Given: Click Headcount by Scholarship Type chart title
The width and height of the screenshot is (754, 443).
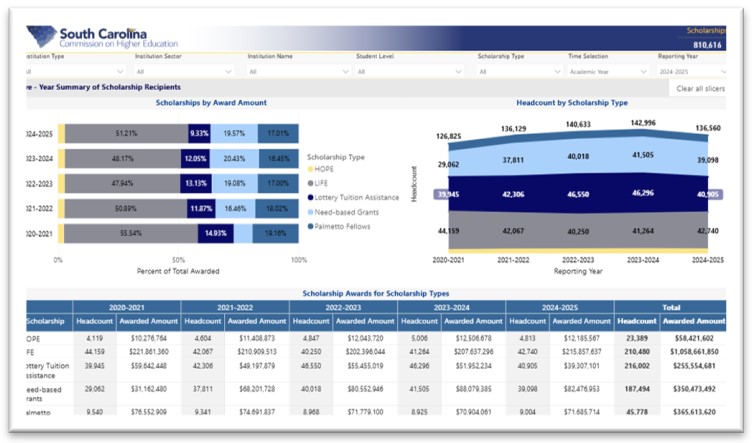Looking at the screenshot, I should tap(572, 102).
